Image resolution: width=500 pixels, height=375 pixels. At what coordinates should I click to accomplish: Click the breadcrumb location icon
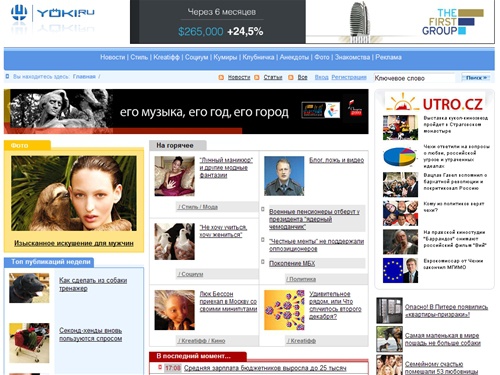[7, 77]
